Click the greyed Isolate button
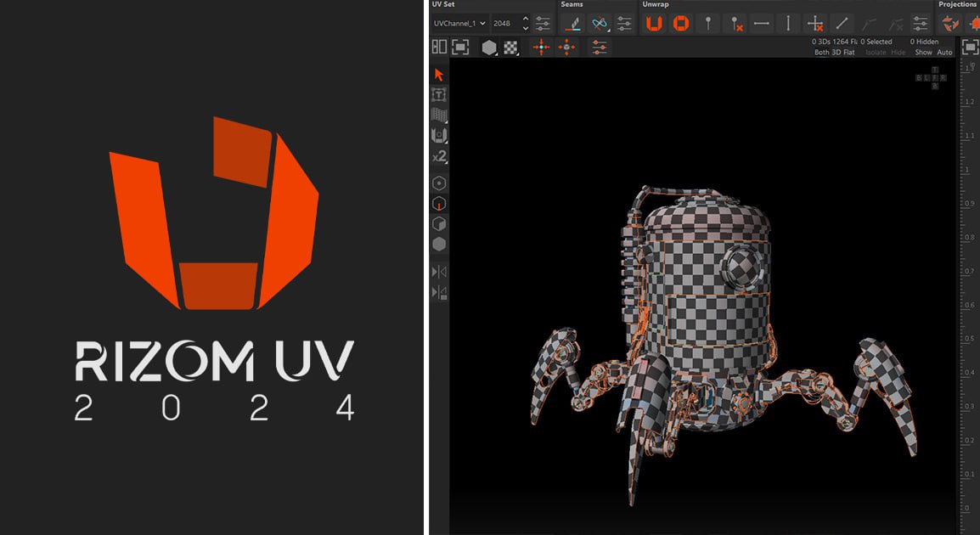This screenshot has height=535, width=980. 876,53
